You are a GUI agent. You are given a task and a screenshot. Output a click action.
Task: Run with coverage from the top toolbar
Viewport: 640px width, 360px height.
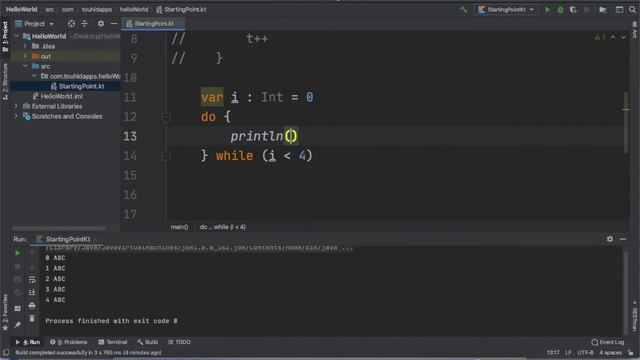[573, 9]
